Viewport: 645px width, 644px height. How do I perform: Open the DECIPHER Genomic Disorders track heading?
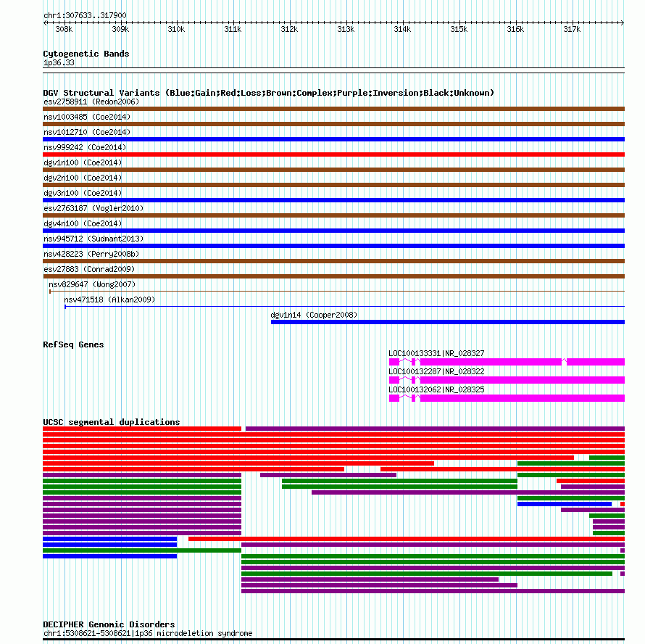(109, 624)
